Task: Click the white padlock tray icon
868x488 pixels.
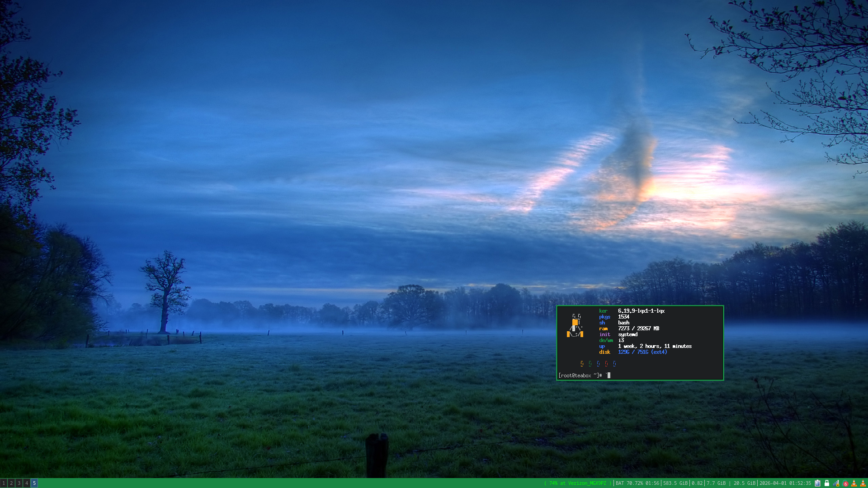Action: click(x=827, y=483)
